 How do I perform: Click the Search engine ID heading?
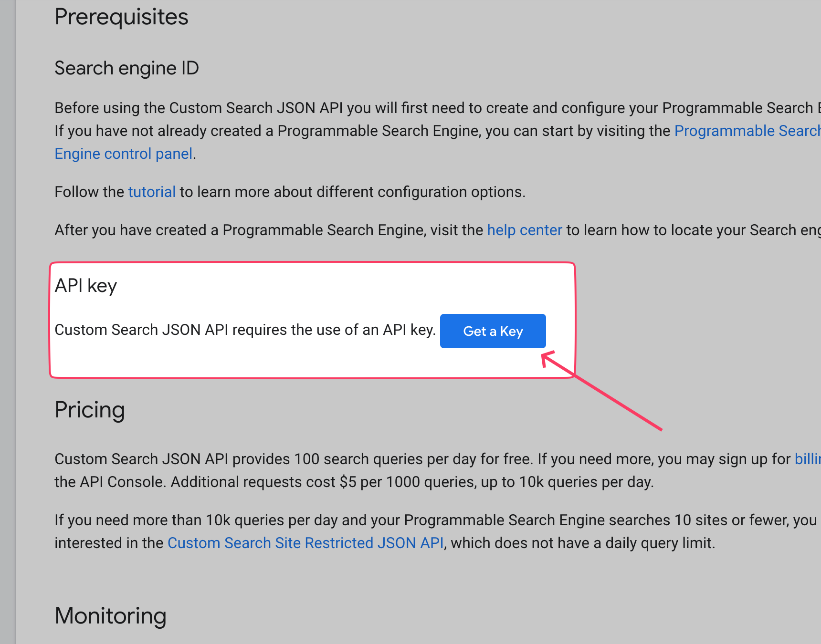point(126,68)
